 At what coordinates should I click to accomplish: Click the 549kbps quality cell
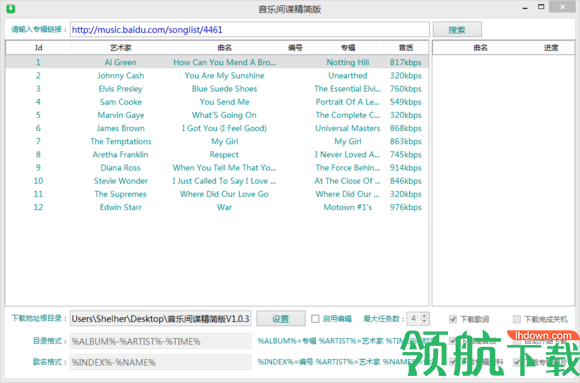tap(406, 102)
